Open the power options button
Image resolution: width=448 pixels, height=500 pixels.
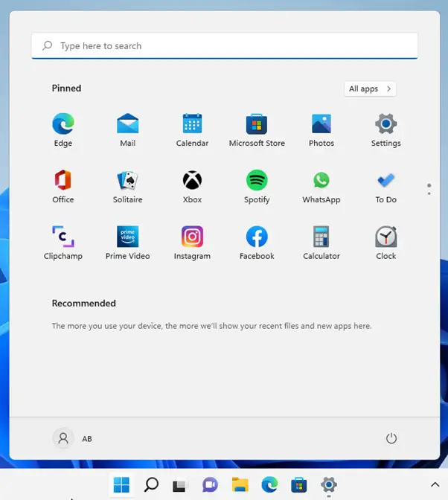coord(391,438)
